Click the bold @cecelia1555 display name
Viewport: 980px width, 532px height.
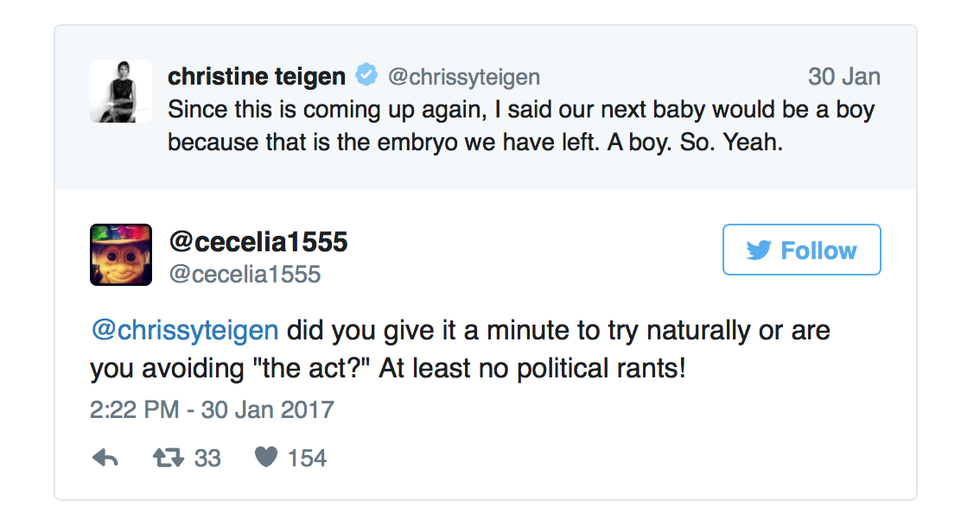click(258, 242)
